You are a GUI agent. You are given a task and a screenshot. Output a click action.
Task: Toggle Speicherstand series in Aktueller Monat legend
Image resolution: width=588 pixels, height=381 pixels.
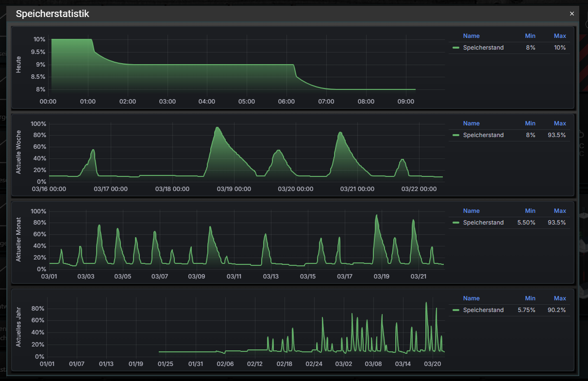pyautogui.click(x=483, y=223)
